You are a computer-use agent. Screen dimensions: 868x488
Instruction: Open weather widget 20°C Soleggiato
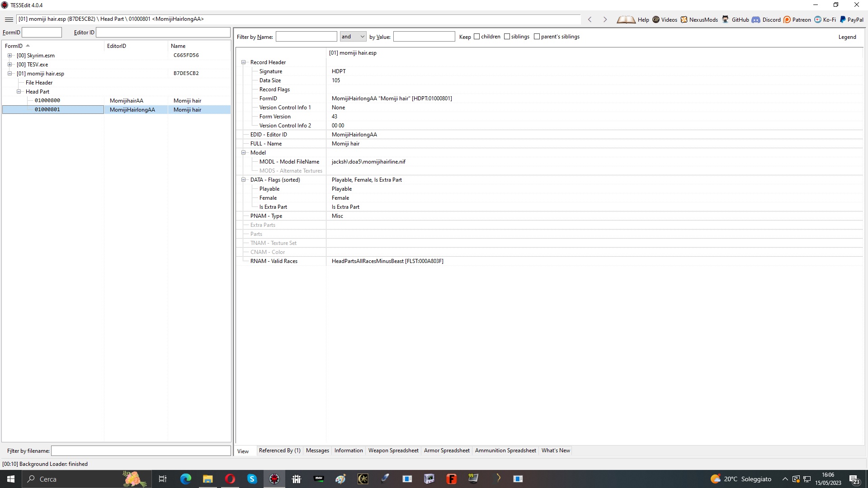741,479
